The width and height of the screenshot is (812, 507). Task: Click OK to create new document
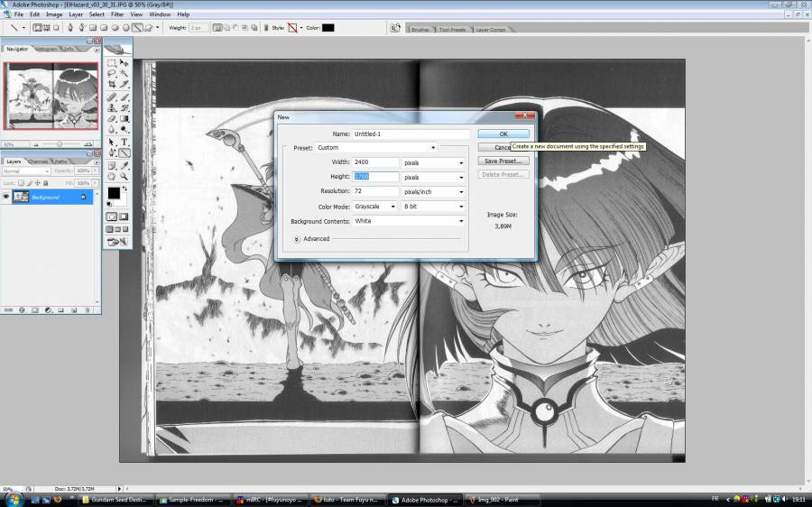pyautogui.click(x=503, y=134)
